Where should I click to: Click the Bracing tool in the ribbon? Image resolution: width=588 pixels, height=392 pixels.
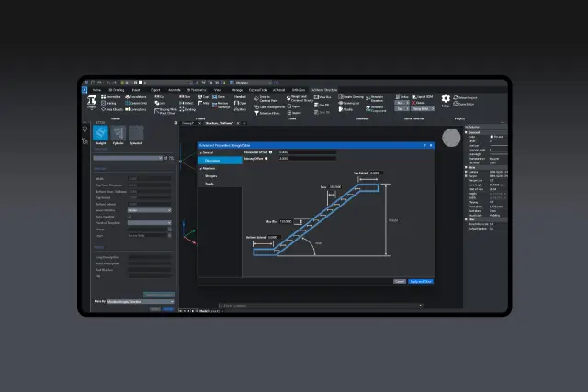tap(109, 103)
